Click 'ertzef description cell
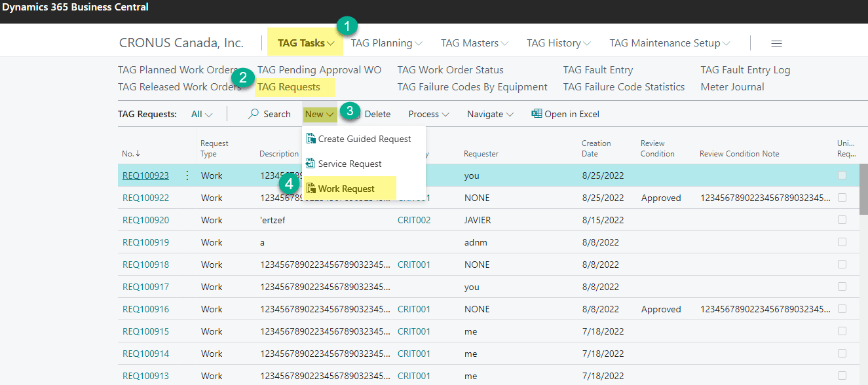Viewport: 868px width, 385px height. 273,220
